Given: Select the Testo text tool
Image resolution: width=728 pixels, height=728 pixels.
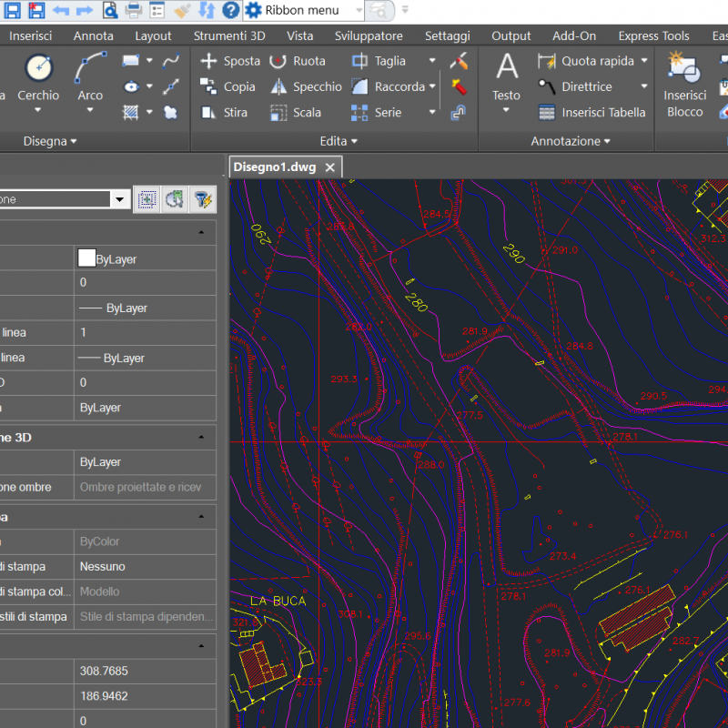Looking at the screenshot, I should click(x=506, y=69).
